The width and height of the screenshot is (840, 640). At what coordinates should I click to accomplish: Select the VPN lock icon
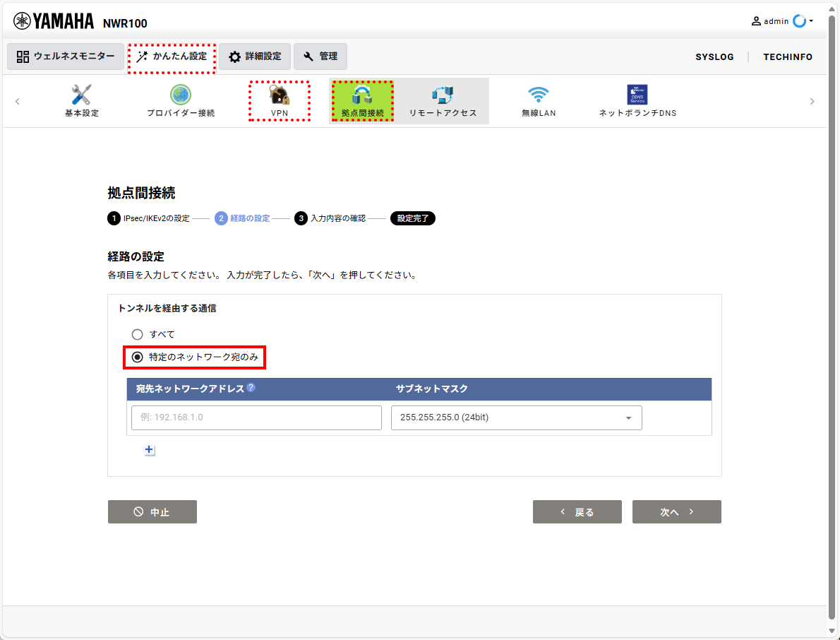point(279,95)
